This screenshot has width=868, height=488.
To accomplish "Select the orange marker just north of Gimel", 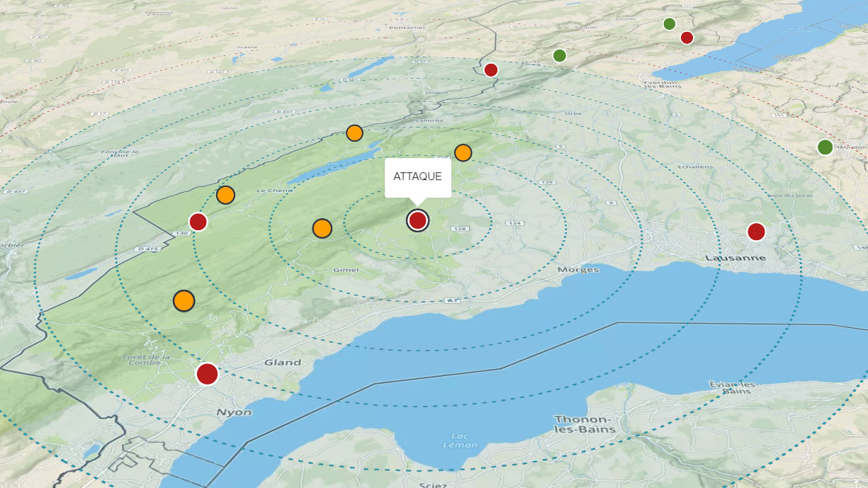I will pyautogui.click(x=322, y=228).
